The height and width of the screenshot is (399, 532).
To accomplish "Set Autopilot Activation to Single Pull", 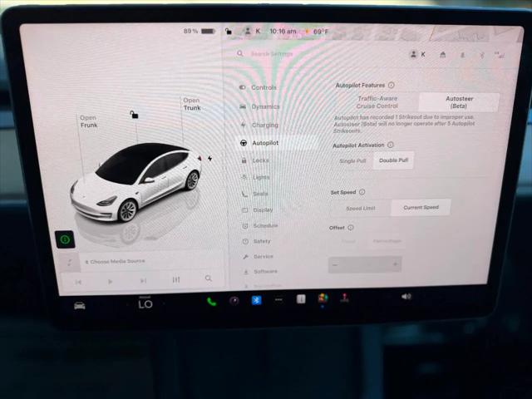I will point(352,160).
